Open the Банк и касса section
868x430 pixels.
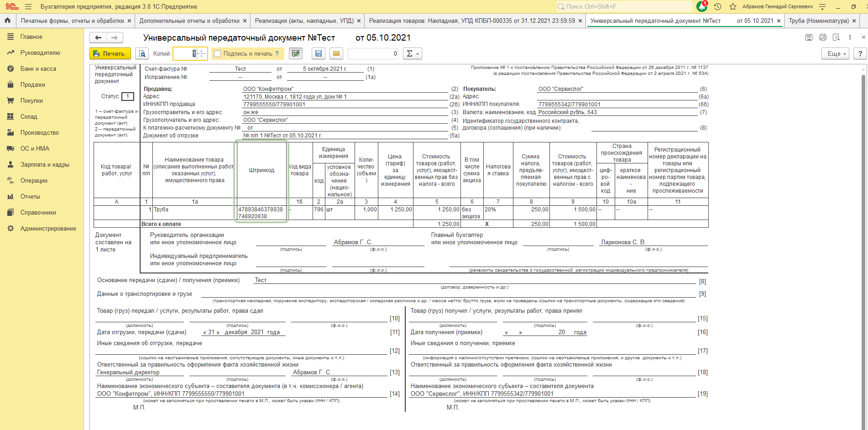[x=38, y=69]
